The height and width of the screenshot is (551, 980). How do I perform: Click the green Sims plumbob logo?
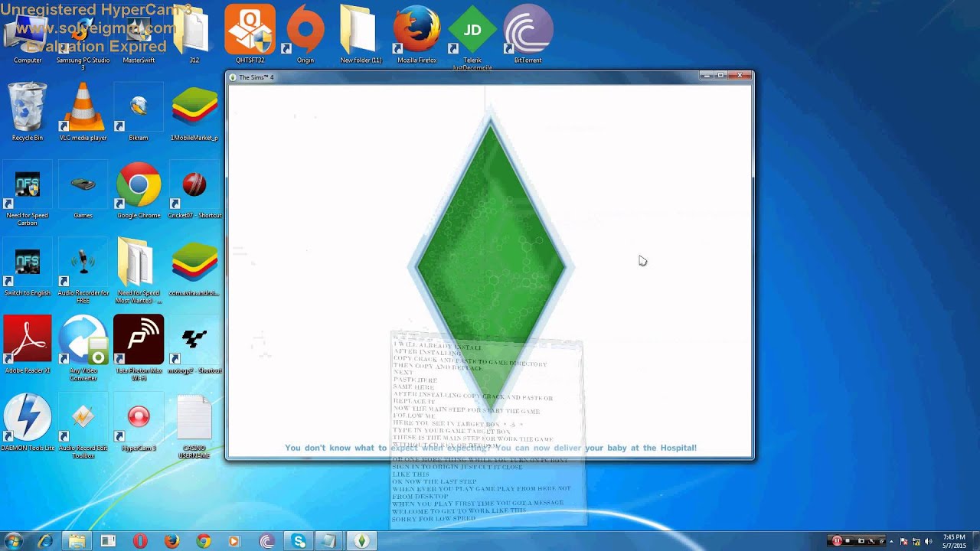tap(490, 268)
